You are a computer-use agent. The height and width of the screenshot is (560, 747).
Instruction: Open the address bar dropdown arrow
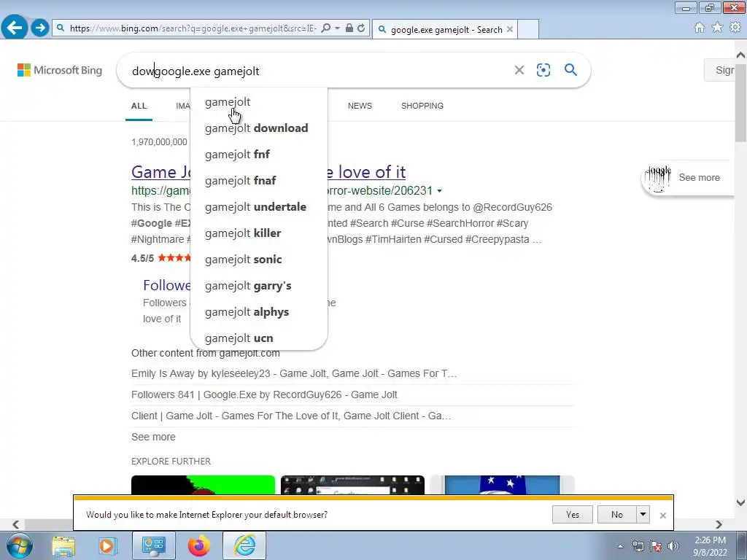[x=337, y=28]
